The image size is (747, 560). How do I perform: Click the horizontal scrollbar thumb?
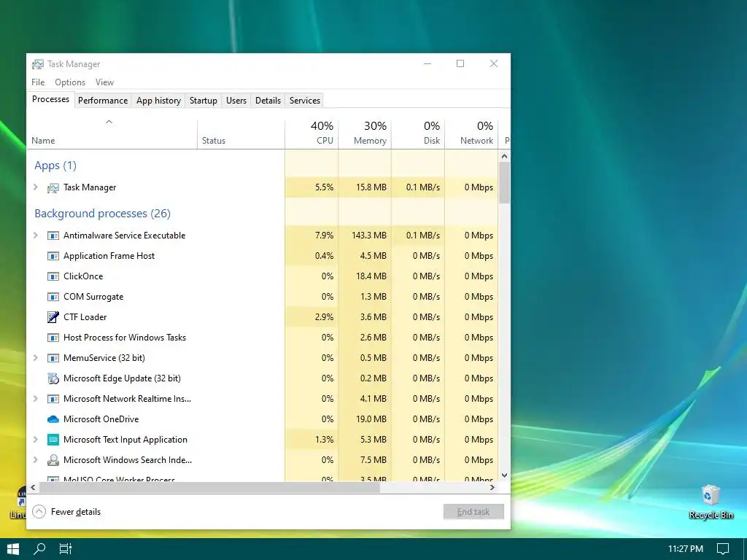[209, 488]
